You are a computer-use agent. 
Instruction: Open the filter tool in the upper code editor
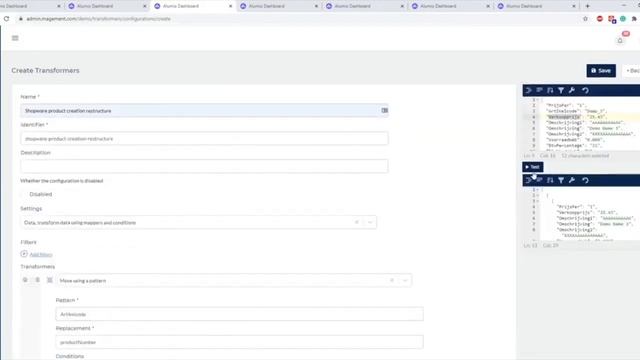(x=561, y=90)
